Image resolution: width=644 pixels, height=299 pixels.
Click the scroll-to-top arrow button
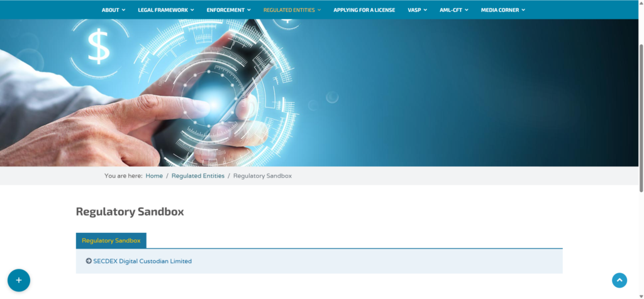[x=619, y=281]
